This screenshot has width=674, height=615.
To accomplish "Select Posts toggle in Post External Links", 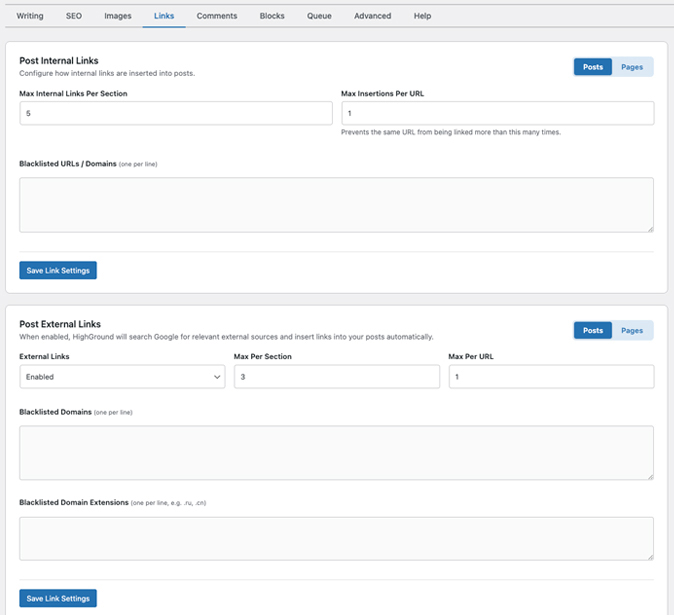I will click(593, 330).
